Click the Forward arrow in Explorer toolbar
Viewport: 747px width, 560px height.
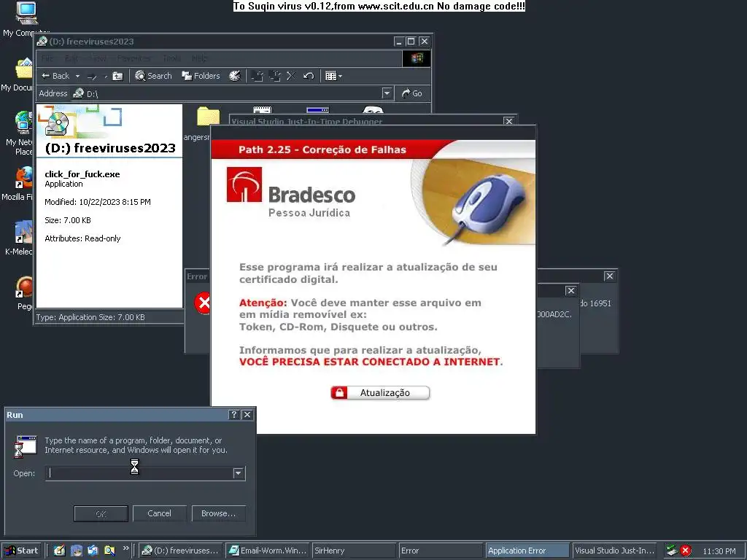[x=92, y=76]
